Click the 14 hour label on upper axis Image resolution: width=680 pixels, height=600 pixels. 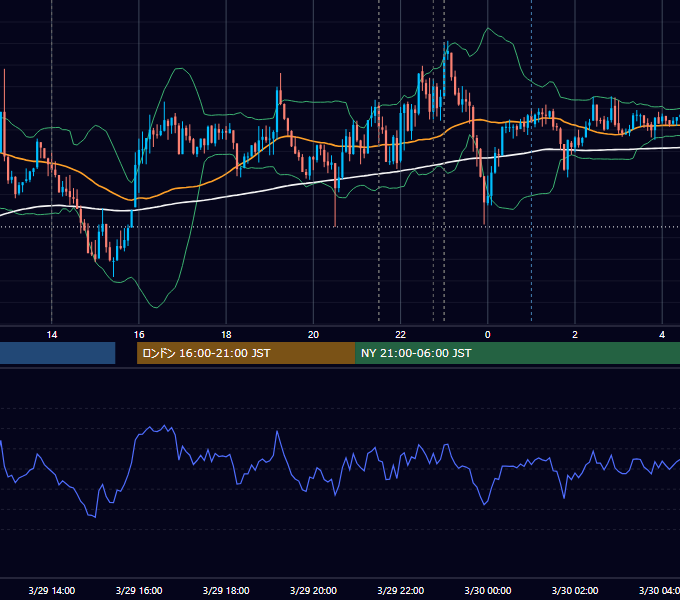click(52, 335)
